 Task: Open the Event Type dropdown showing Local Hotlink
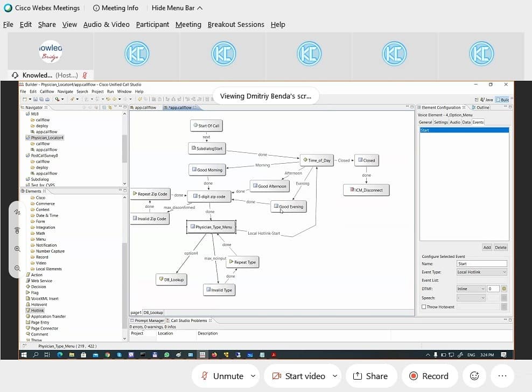pyautogui.click(x=481, y=272)
